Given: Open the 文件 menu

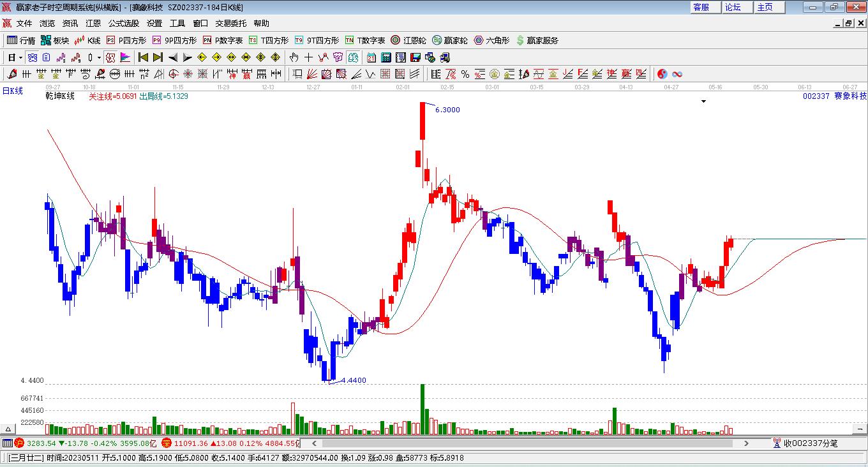Looking at the screenshot, I should (24, 23).
